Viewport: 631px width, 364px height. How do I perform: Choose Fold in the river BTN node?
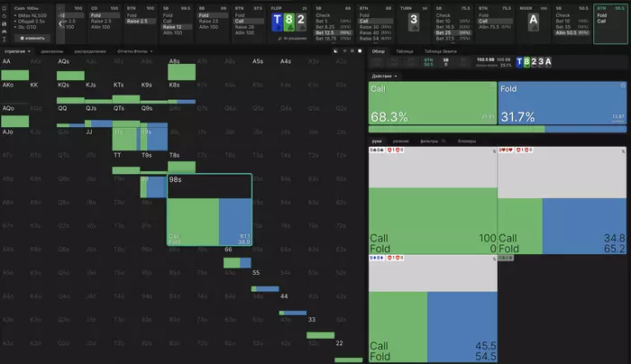coord(602,15)
